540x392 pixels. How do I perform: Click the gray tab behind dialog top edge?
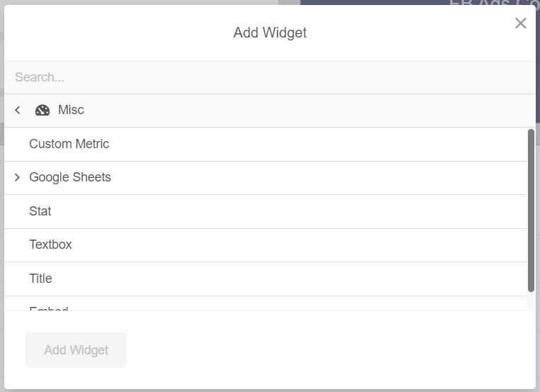[289, 2]
